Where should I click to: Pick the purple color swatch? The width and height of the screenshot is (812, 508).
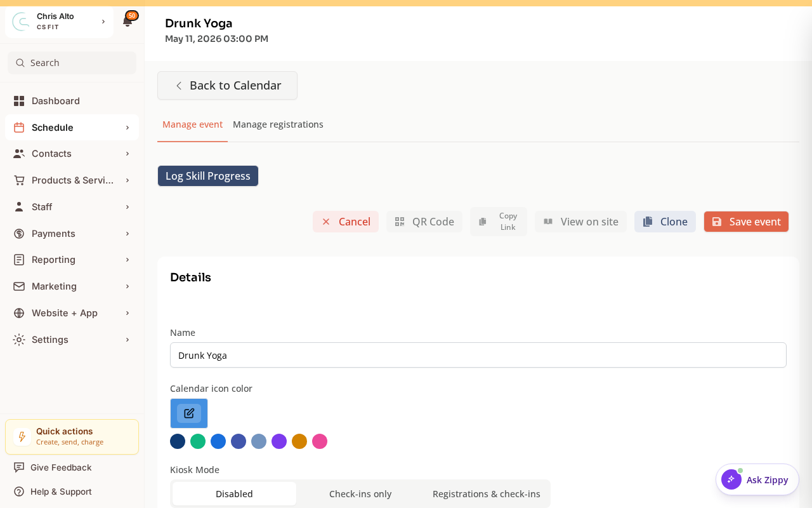pos(279,441)
